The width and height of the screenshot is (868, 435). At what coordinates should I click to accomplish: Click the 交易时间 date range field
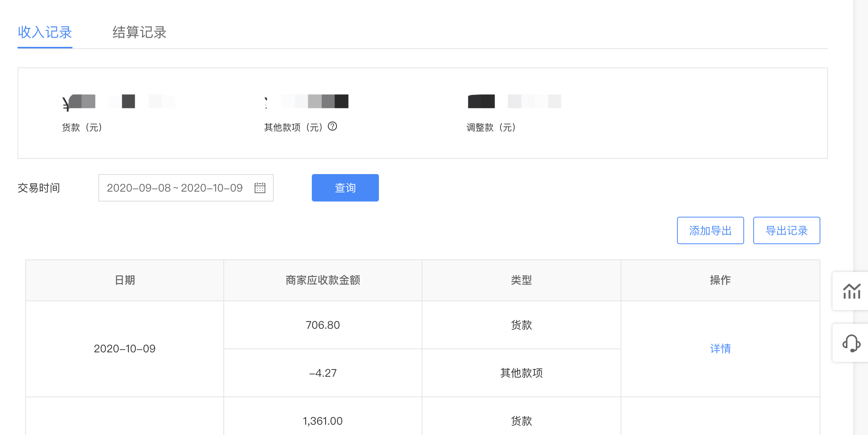tap(175, 188)
